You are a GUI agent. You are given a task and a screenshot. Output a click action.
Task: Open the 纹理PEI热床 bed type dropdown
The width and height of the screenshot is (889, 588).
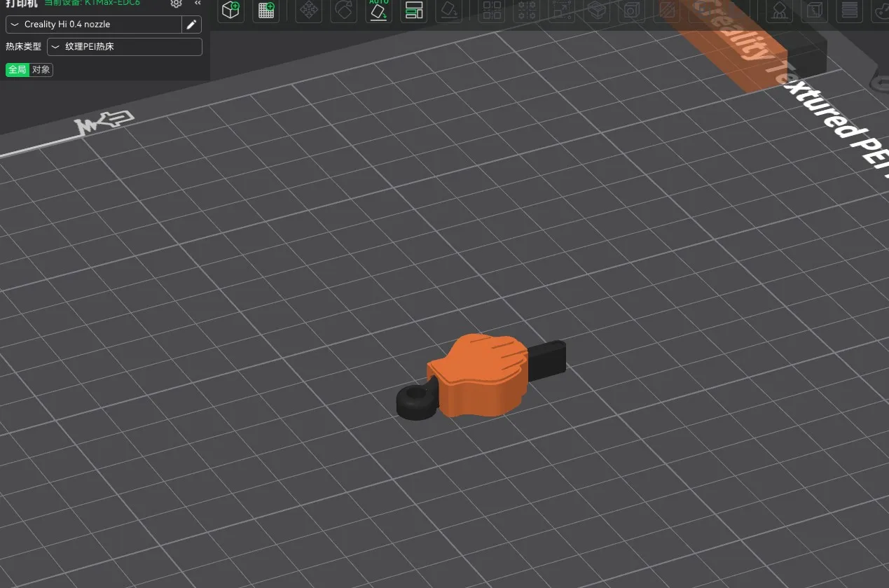tap(125, 47)
